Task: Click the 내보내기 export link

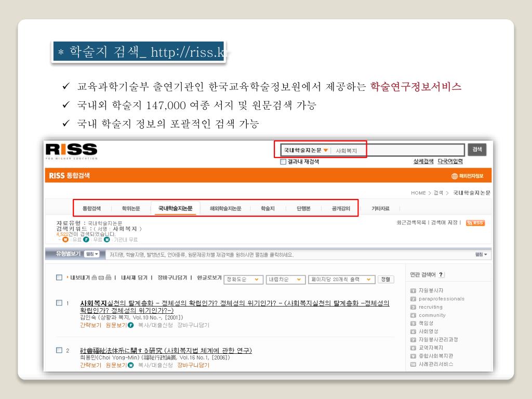Action: 79,277
